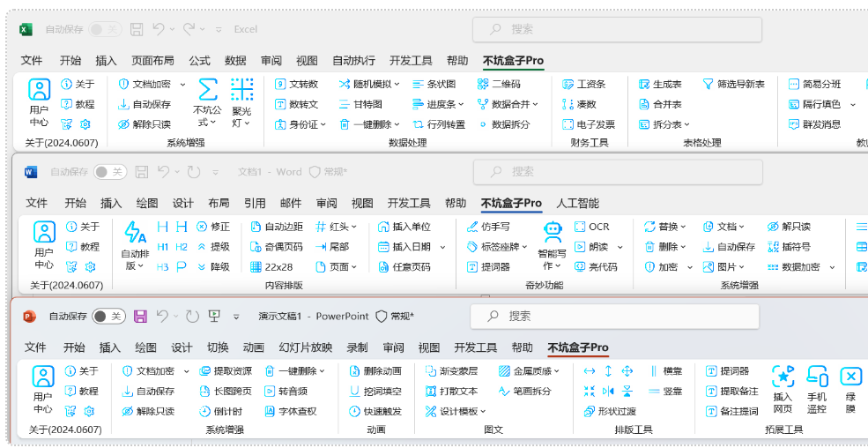Viewport: 868px width, 448px height.
Task: Click 解只读 in the Word ribbon
Action: [x=789, y=227]
